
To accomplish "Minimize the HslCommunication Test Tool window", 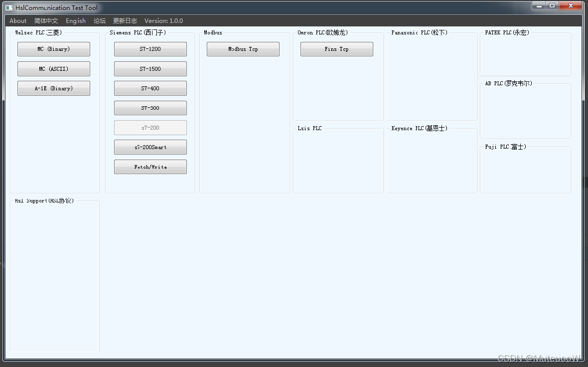I will (x=539, y=5).
